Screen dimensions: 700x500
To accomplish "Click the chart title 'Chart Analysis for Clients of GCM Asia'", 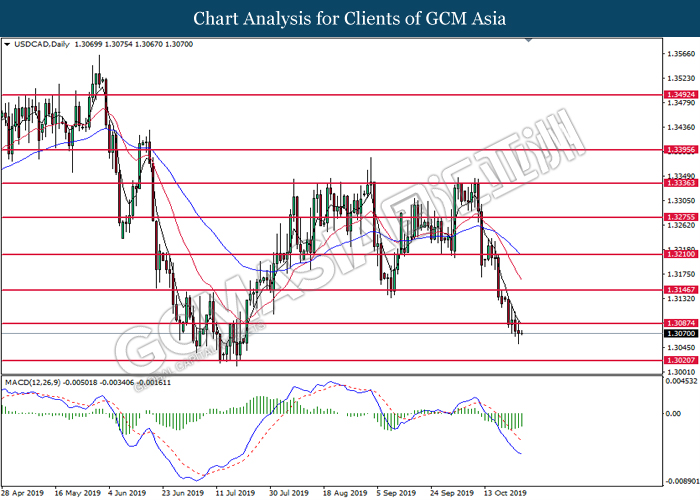I will [x=349, y=18].
